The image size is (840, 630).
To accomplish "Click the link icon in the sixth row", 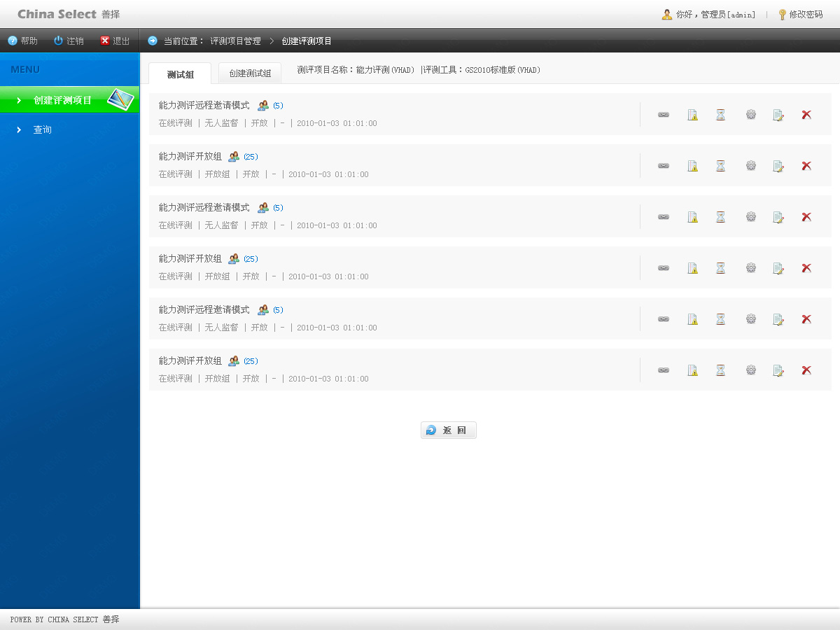I will [x=664, y=370].
